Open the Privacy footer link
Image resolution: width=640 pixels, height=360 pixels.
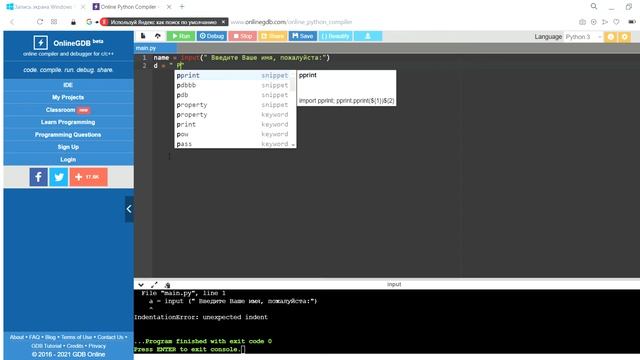pos(97,346)
